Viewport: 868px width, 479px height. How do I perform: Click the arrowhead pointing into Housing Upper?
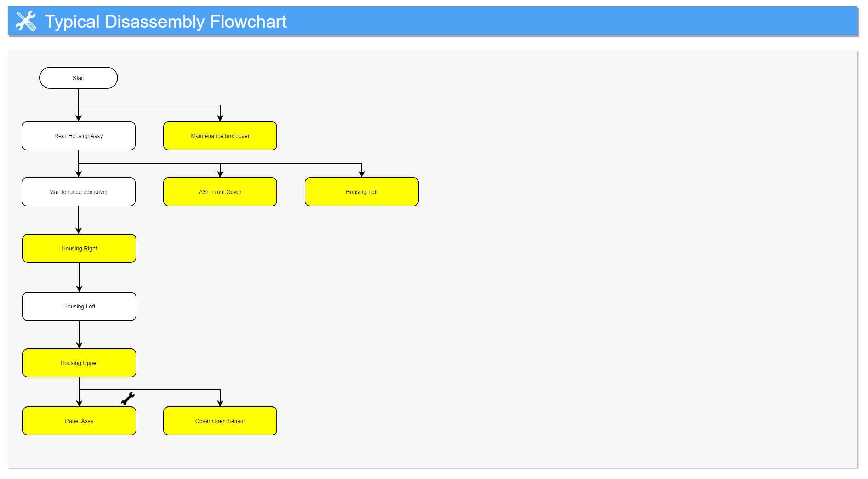click(x=79, y=346)
